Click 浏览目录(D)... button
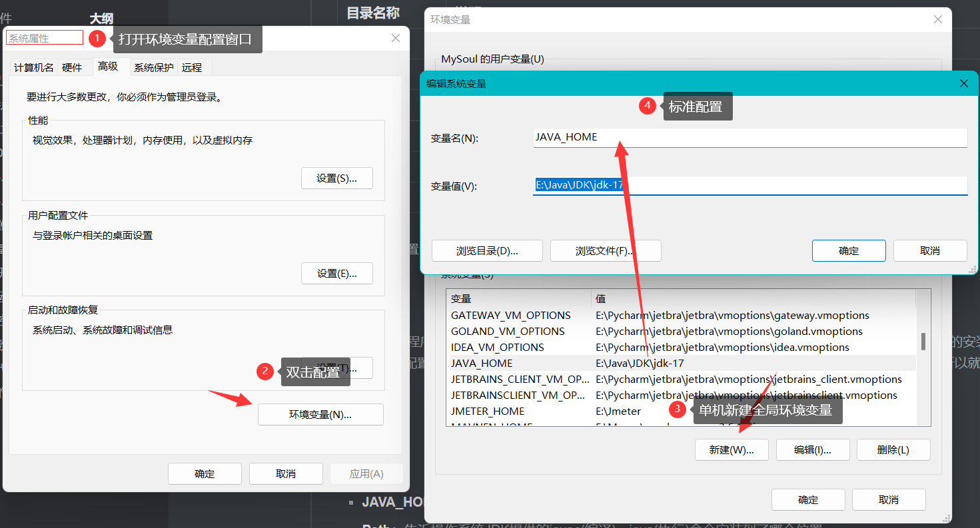This screenshot has width=980, height=528. [487, 251]
